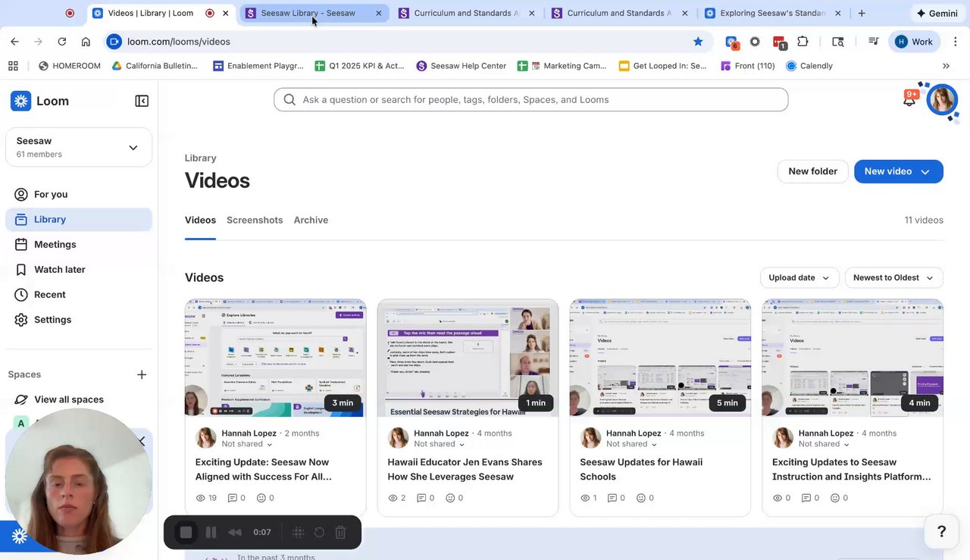Click the dotted effects icon in the recording bar
This screenshot has height=560, width=970.
coord(299,533)
